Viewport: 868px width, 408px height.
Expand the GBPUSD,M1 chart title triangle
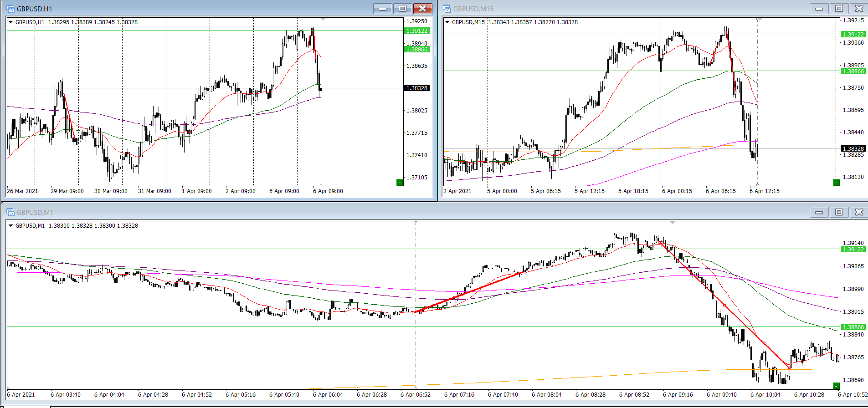click(11, 225)
